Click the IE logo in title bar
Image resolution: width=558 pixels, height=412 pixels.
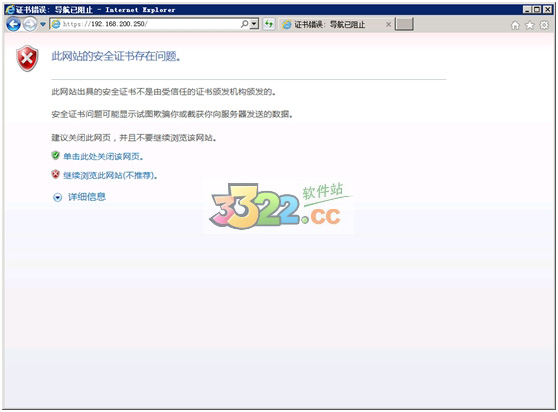pyautogui.click(x=10, y=10)
